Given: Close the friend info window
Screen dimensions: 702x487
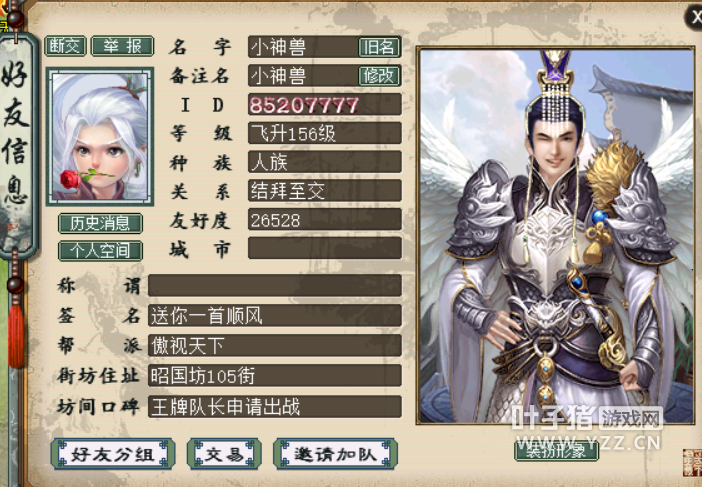Looking at the screenshot, I should 694,18.
